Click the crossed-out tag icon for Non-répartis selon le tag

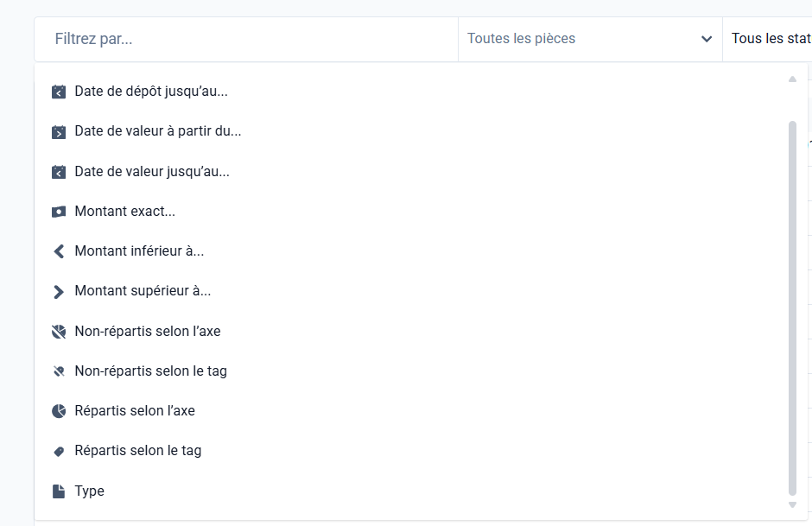59,371
